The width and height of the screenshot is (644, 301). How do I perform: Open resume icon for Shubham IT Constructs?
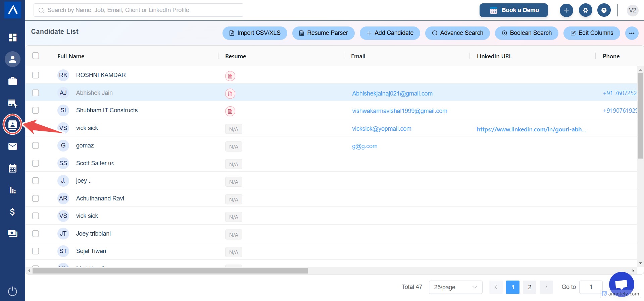230,111
